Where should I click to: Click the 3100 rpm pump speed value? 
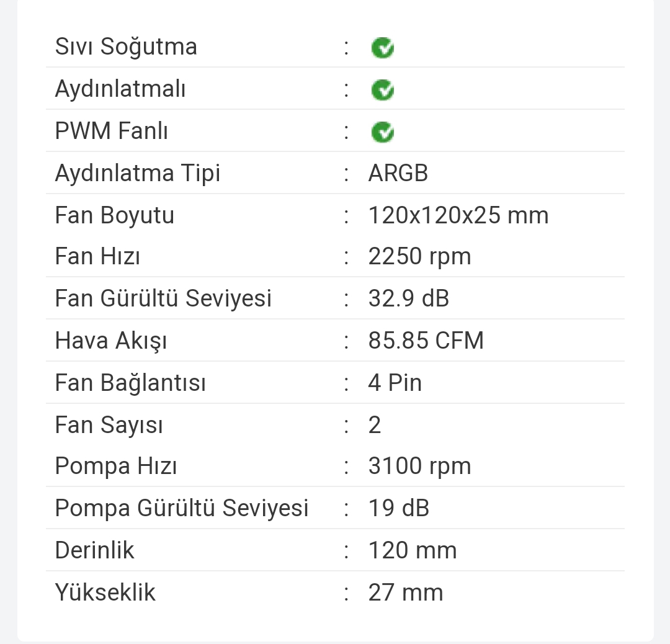point(419,466)
